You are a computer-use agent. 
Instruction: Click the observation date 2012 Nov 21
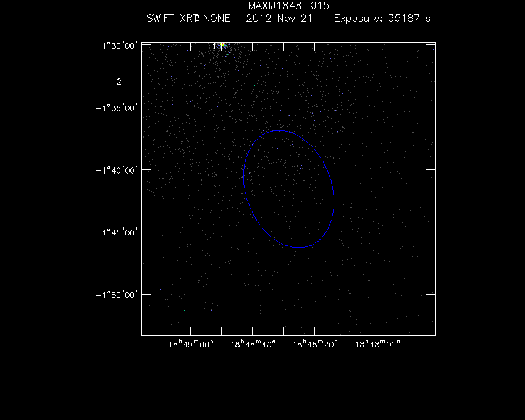coord(279,18)
